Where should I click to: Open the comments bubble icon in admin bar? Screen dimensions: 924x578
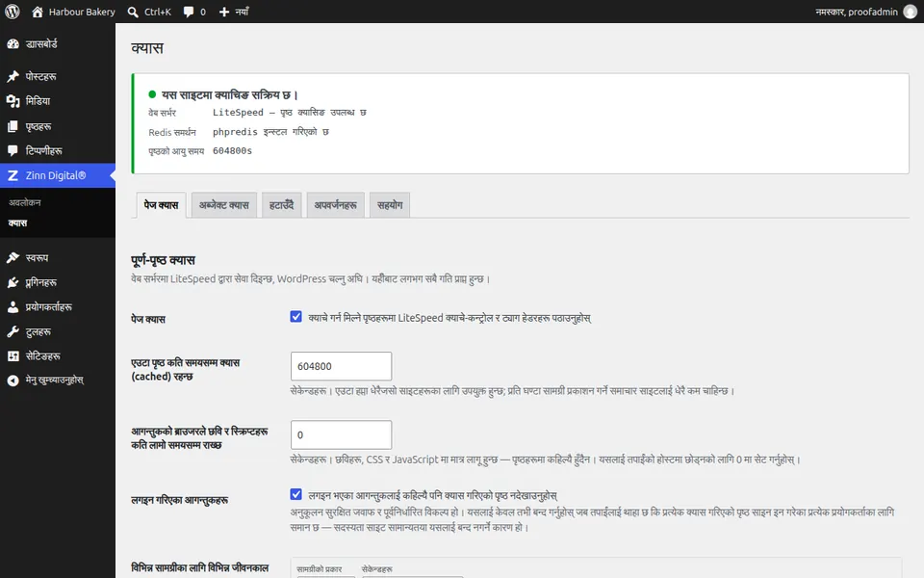pyautogui.click(x=189, y=12)
